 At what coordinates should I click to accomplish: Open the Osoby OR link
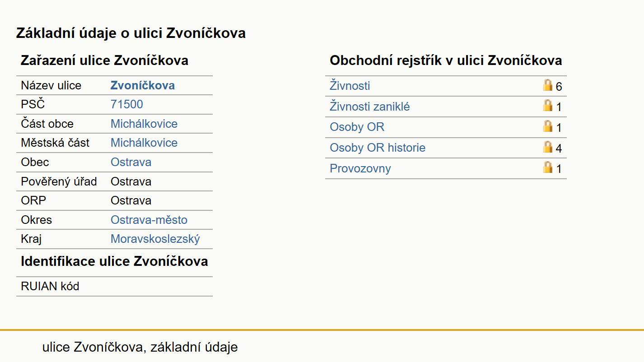pos(357,127)
